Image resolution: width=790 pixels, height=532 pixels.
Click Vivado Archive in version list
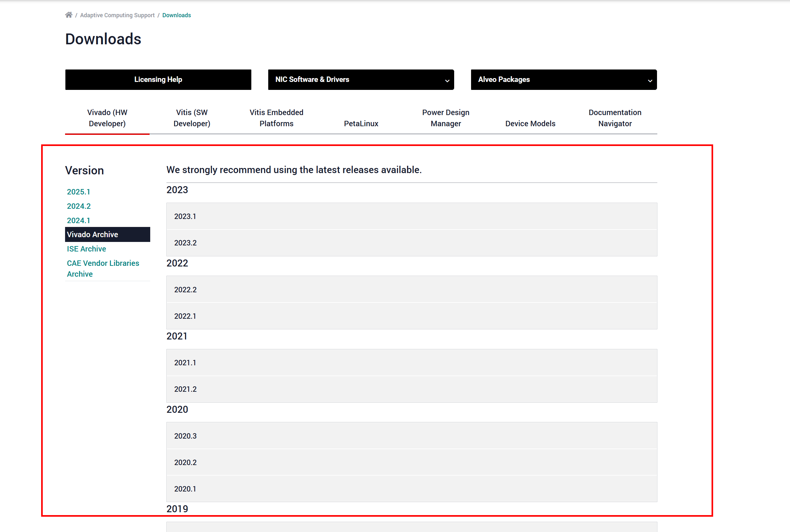tap(107, 235)
